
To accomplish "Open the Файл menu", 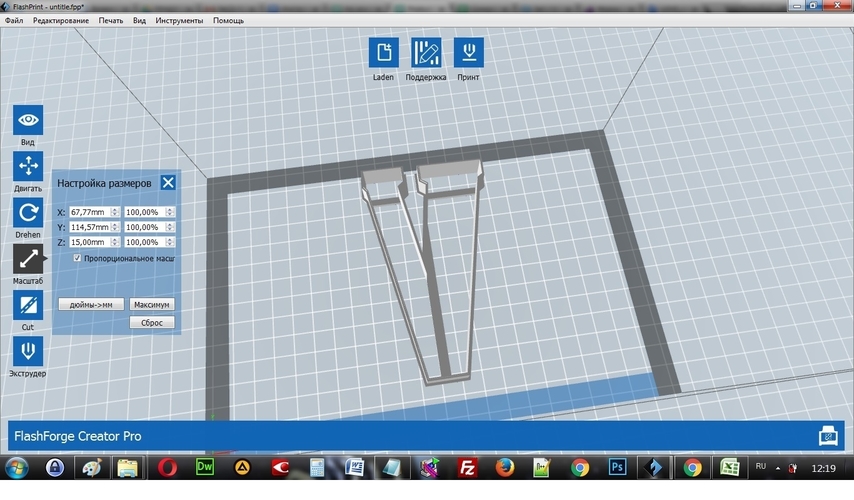I will click(x=14, y=20).
